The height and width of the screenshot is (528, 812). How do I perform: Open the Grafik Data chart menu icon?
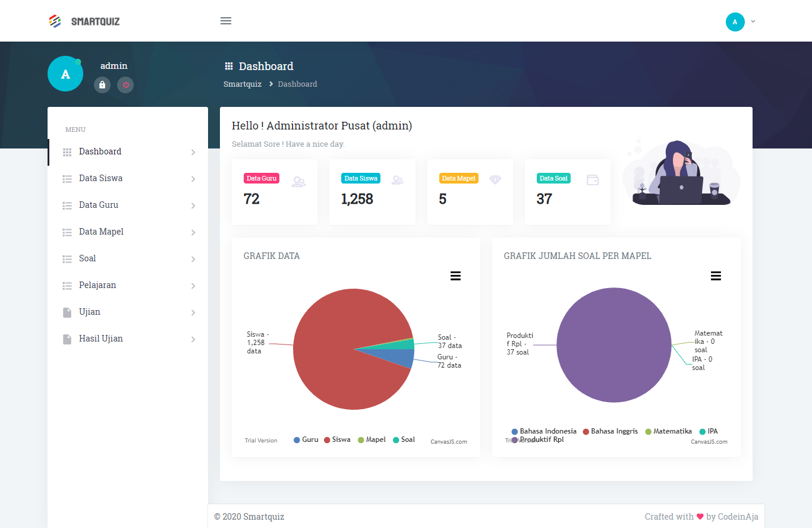tap(455, 276)
